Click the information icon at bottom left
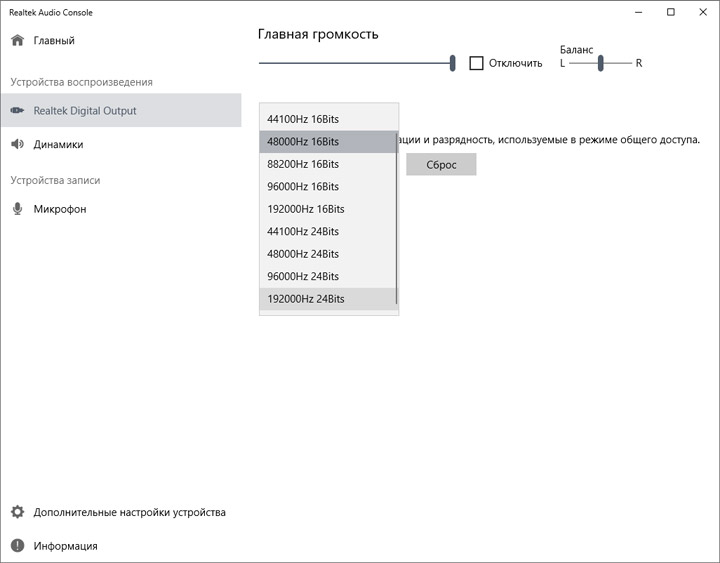The height and width of the screenshot is (563, 720). (x=17, y=546)
